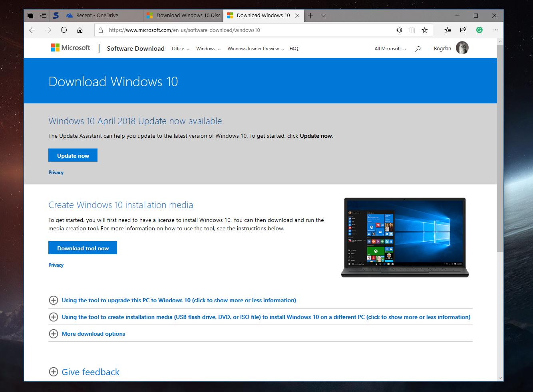
Task: Click the Share page icon
Action: pos(463,30)
